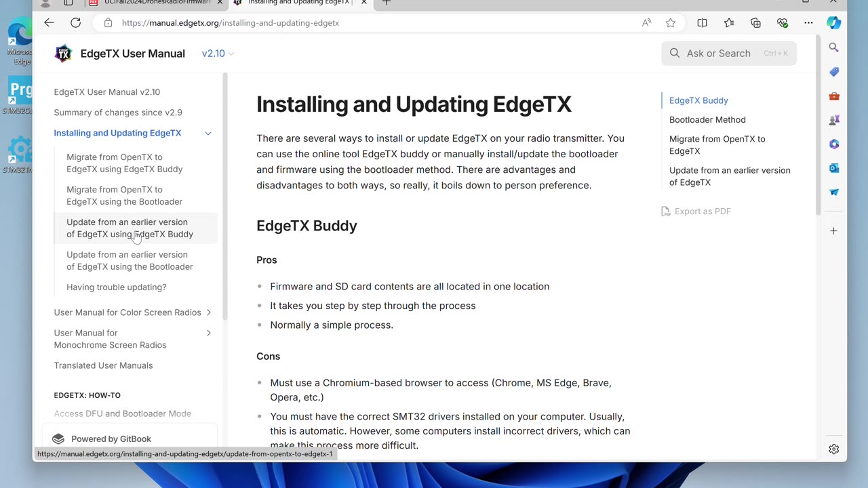
Task: Click the sidebar search icon
Action: click(x=834, y=47)
